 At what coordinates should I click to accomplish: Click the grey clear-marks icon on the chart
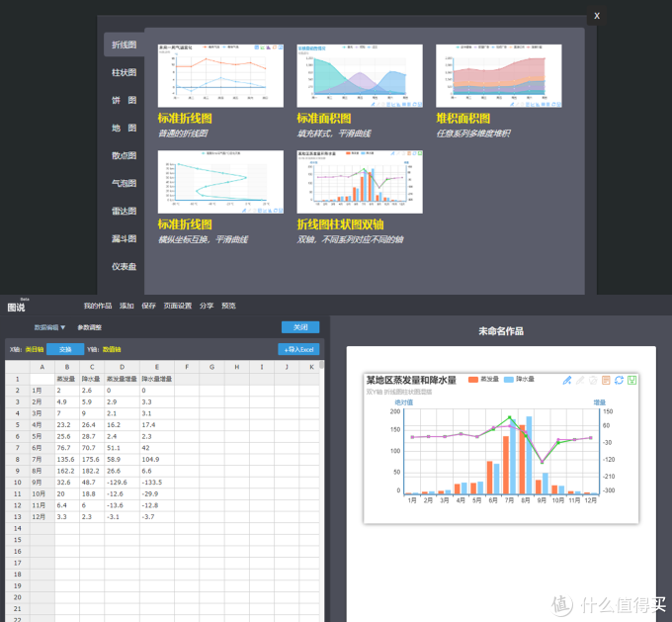(593, 380)
